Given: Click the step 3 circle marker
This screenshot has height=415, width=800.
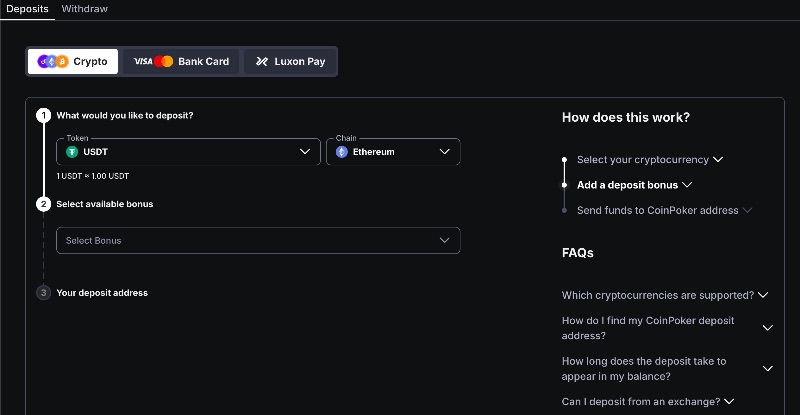Looking at the screenshot, I should pyautogui.click(x=43, y=293).
